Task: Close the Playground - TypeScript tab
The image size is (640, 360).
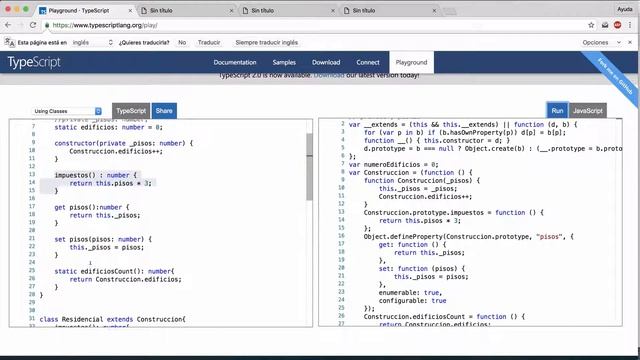Action: click(x=130, y=11)
